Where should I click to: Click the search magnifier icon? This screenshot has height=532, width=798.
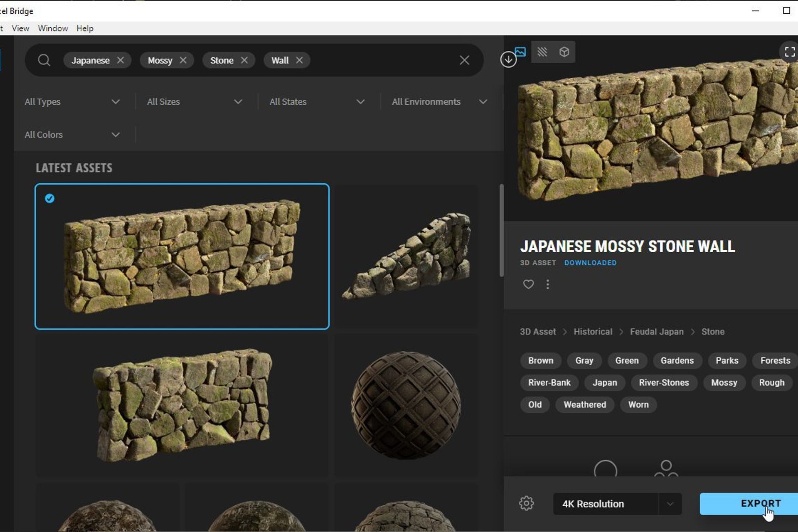coord(44,60)
